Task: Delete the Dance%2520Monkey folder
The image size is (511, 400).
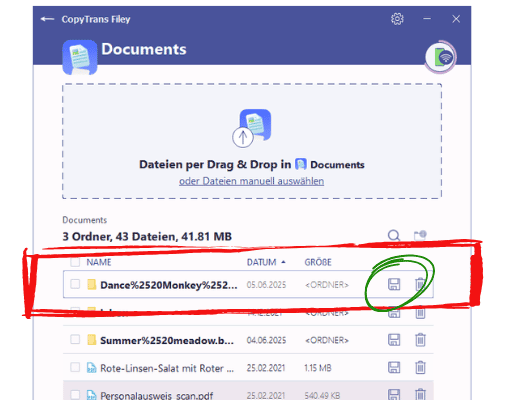Action: [x=420, y=284]
